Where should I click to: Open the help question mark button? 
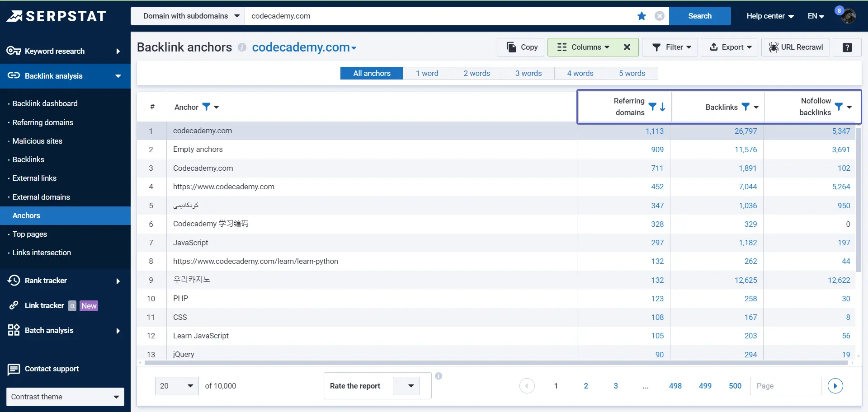click(x=847, y=47)
